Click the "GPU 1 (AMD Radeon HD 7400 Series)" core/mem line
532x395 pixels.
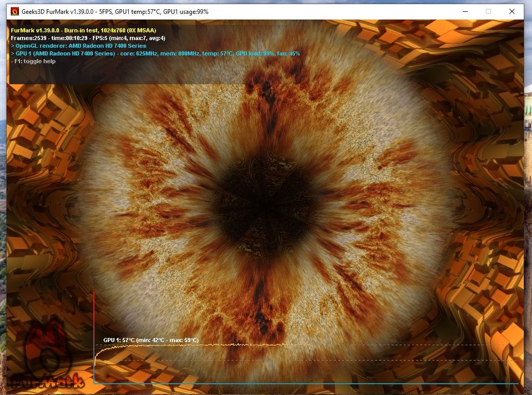tap(155, 53)
